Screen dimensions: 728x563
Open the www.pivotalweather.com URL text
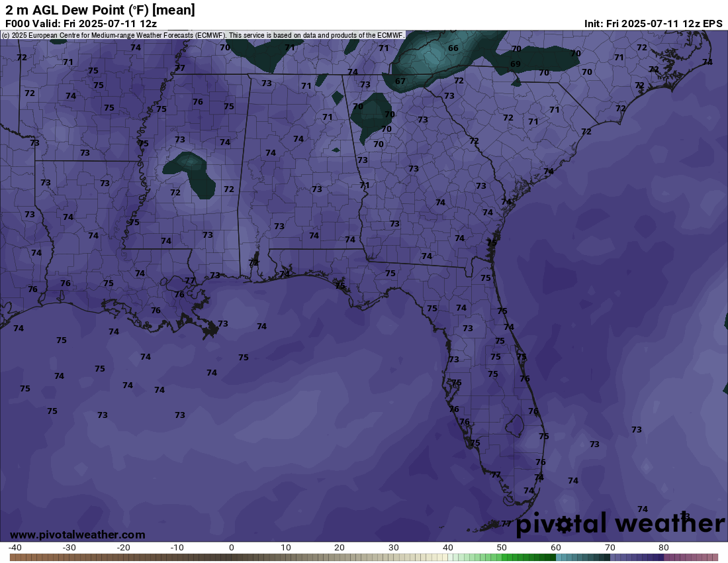pos(77,535)
